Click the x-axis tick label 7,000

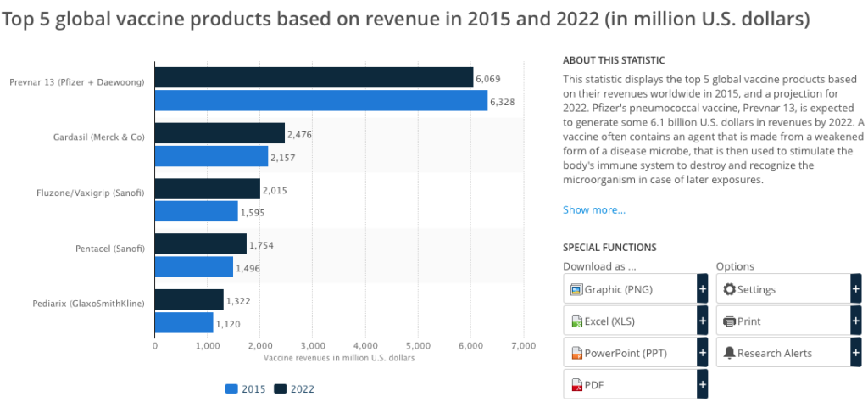click(x=524, y=346)
